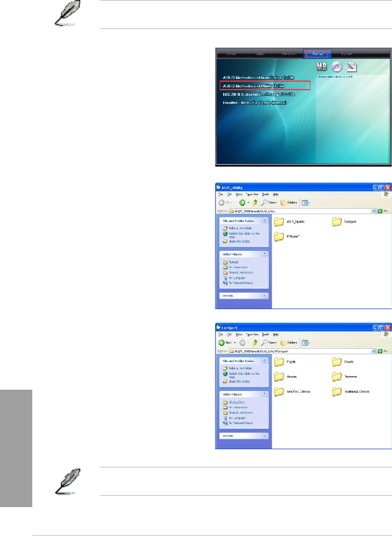Open Favorites menu in ASUS_Utility window
The width and height of the screenshot is (392, 536).
coord(252,195)
